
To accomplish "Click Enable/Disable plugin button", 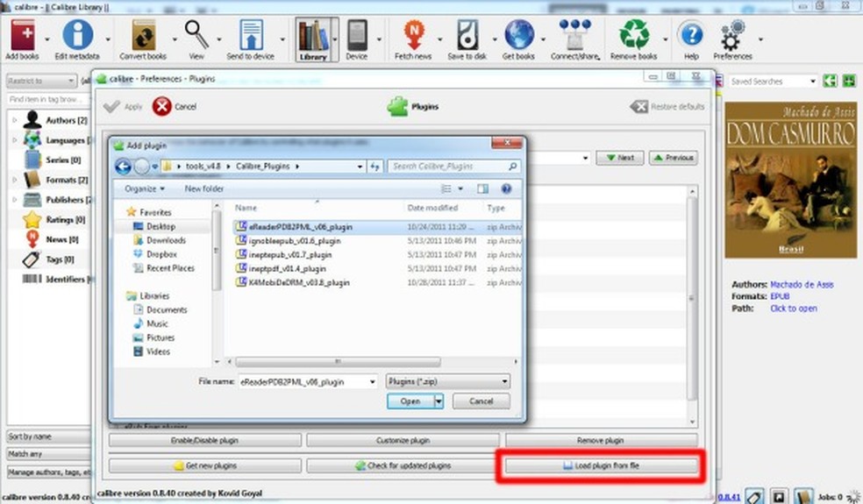I will 205,440.
